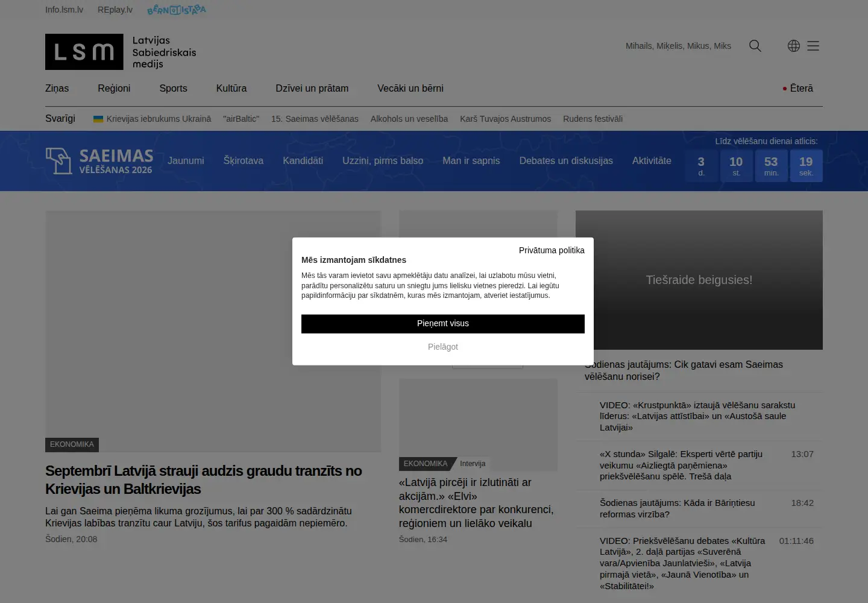Navigate to Vecāki un bērni
The width and height of the screenshot is (868, 603).
tap(410, 88)
